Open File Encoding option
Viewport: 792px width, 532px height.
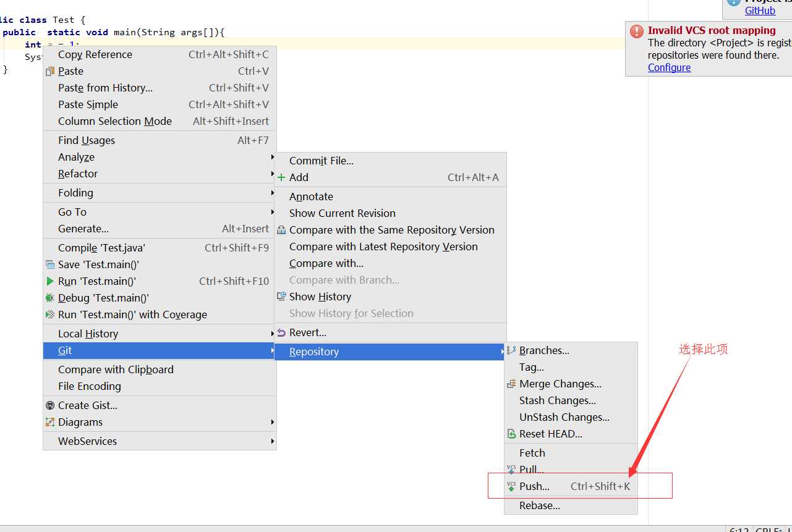point(160,386)
